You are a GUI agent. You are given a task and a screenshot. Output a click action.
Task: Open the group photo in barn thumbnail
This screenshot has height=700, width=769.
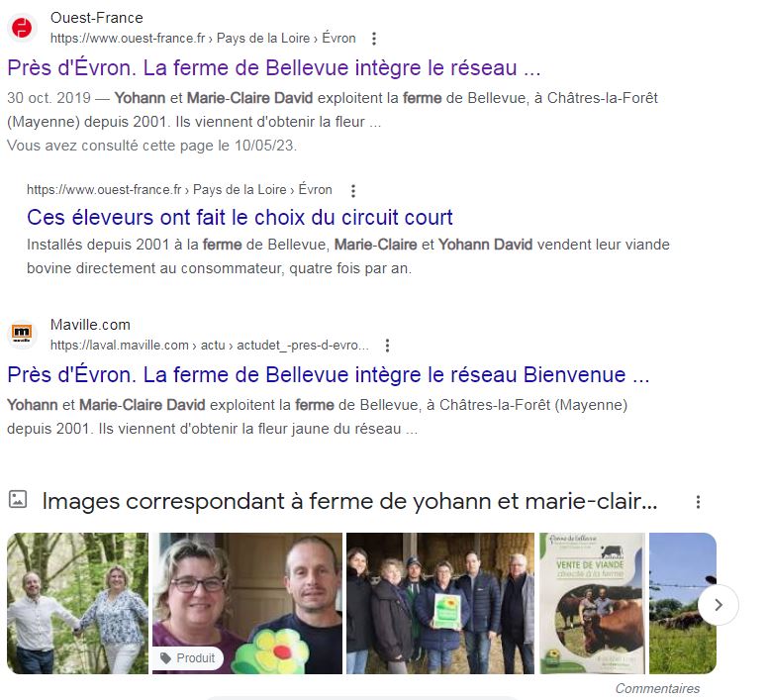440,603
